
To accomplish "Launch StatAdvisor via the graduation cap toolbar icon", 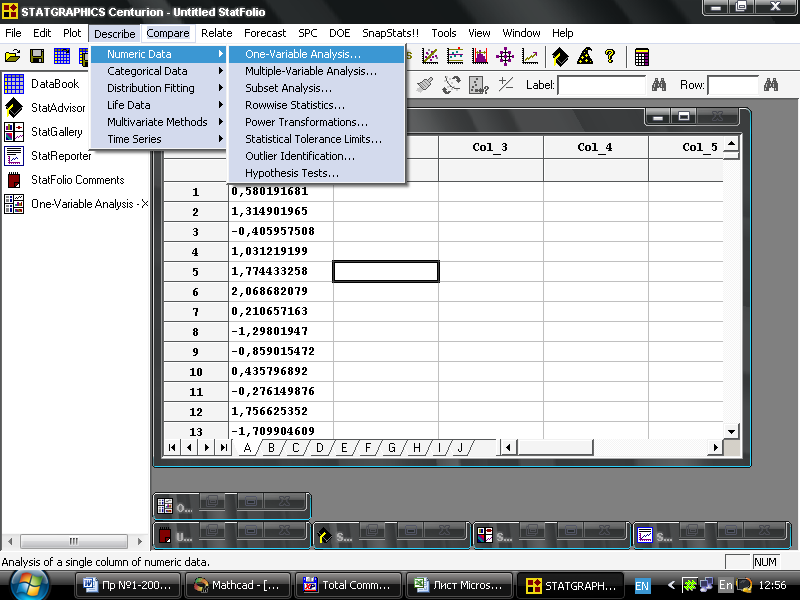I will tap(560, 57).
